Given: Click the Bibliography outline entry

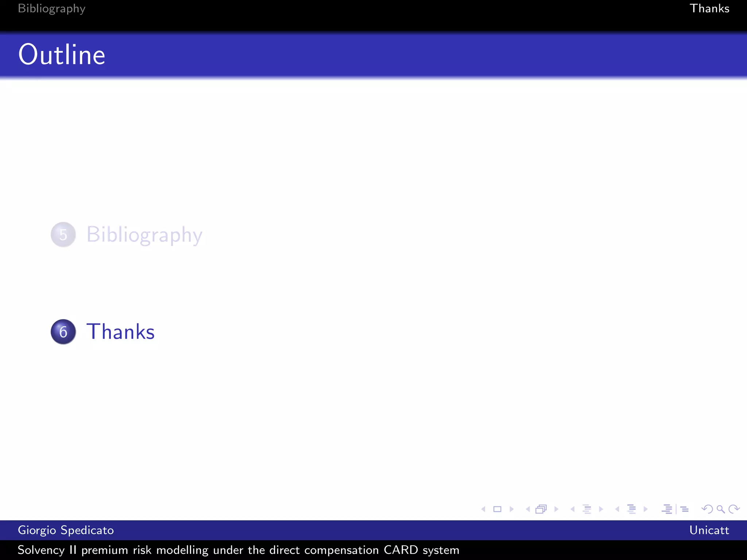Looking at the screenshot, I should pos(144,235).
